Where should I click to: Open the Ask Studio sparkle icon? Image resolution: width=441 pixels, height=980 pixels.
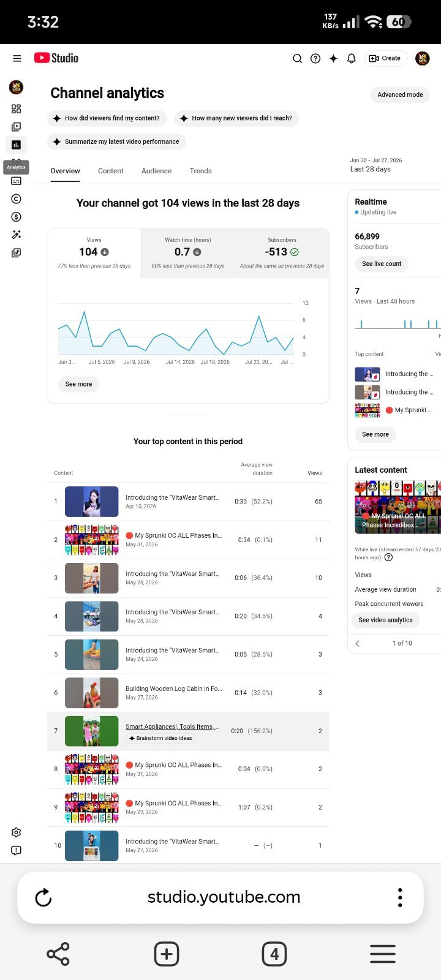point(333,58)
